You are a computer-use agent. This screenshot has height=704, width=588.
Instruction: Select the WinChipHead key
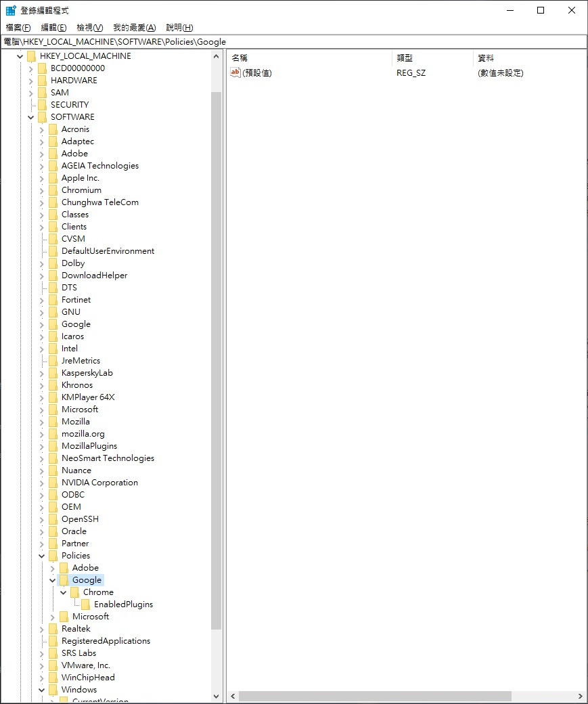[88, 677]
